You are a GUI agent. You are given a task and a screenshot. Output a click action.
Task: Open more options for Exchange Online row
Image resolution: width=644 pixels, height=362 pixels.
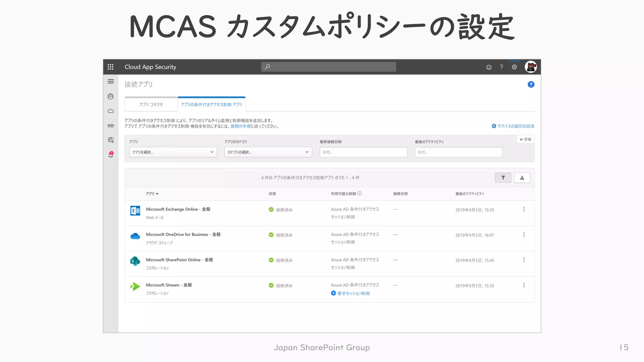(524, 209)
